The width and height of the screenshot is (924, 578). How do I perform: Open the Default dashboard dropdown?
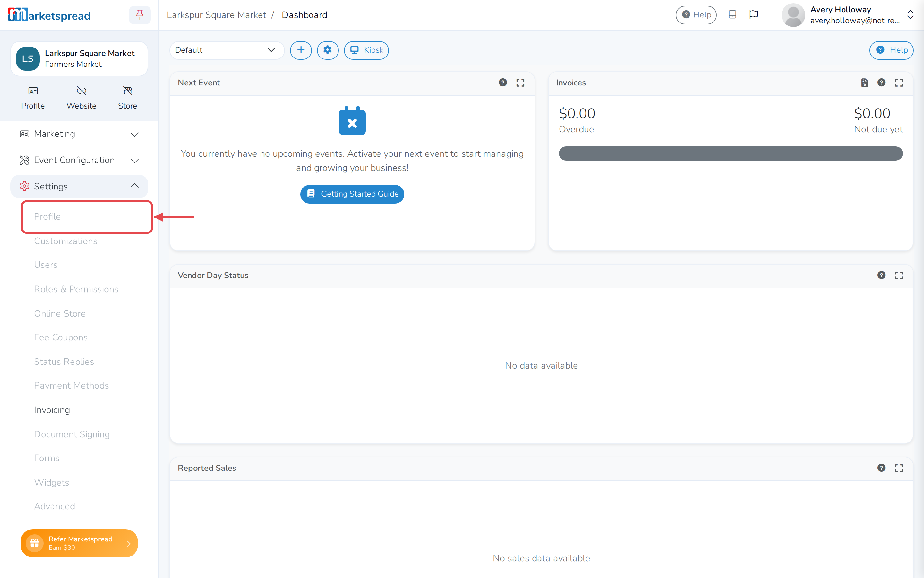click(x=227, y=50)
